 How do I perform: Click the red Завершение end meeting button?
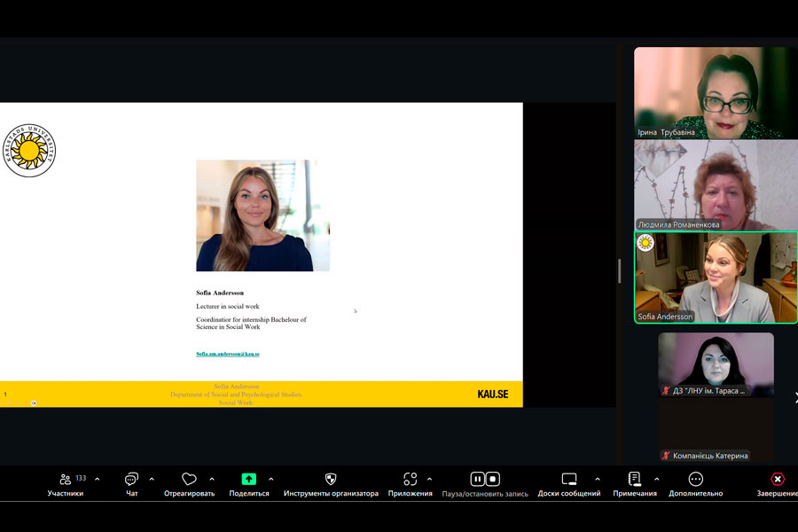pos(777,480)
